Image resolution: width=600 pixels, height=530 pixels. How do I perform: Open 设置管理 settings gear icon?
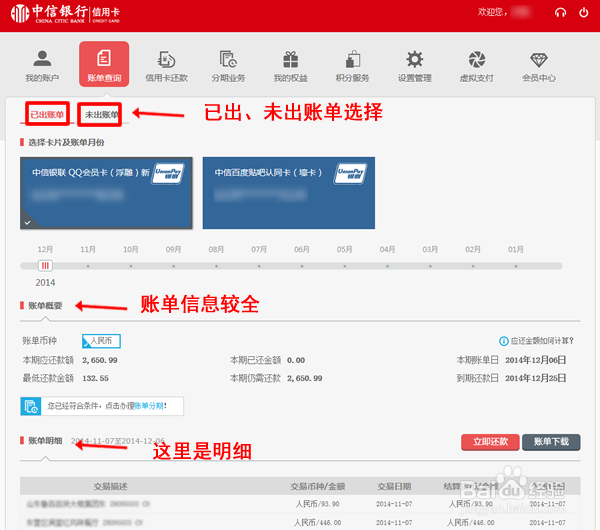coord(415,65)
